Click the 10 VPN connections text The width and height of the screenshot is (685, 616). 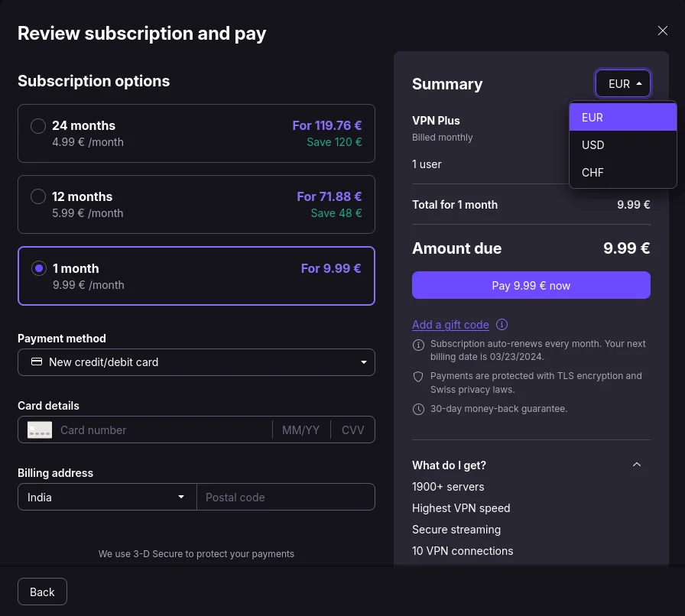click(463, 551)
